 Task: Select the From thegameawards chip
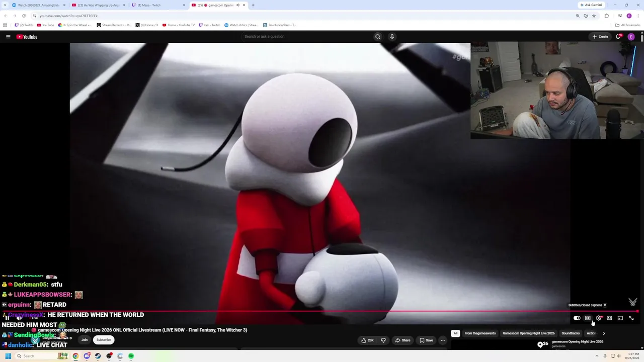[480, 333]
